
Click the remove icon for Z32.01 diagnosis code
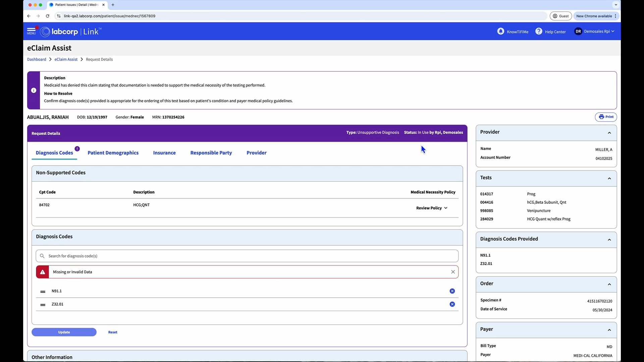452,304
